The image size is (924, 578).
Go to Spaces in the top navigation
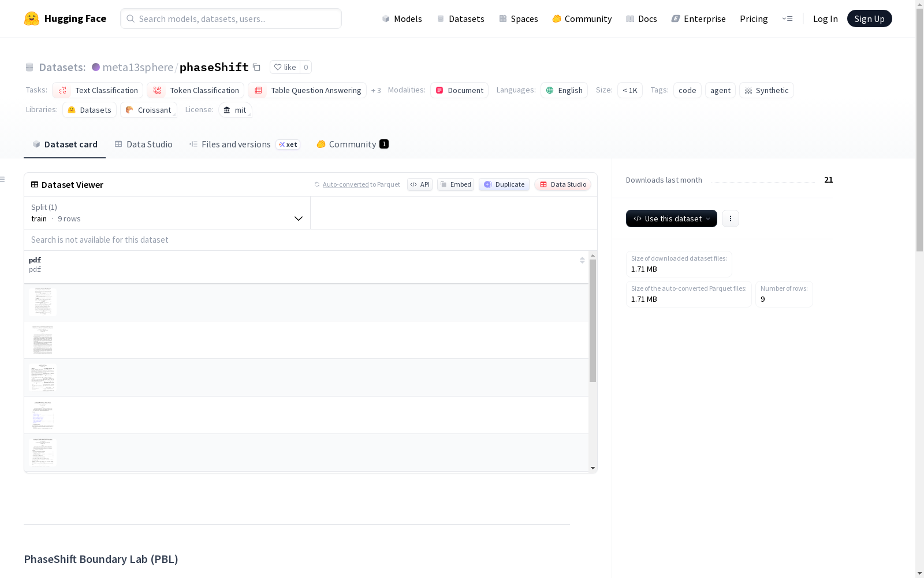point(519,18)
